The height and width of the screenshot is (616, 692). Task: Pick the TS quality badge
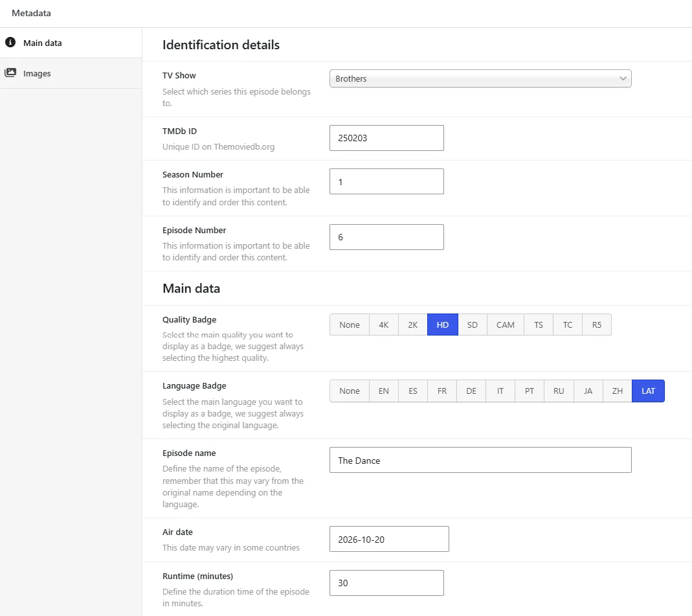[539, 325]
